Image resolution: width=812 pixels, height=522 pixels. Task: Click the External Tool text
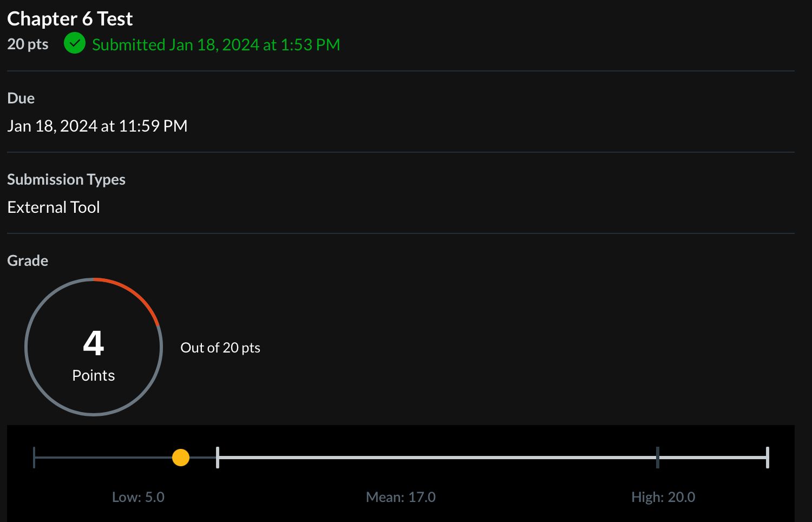(54, 207)
